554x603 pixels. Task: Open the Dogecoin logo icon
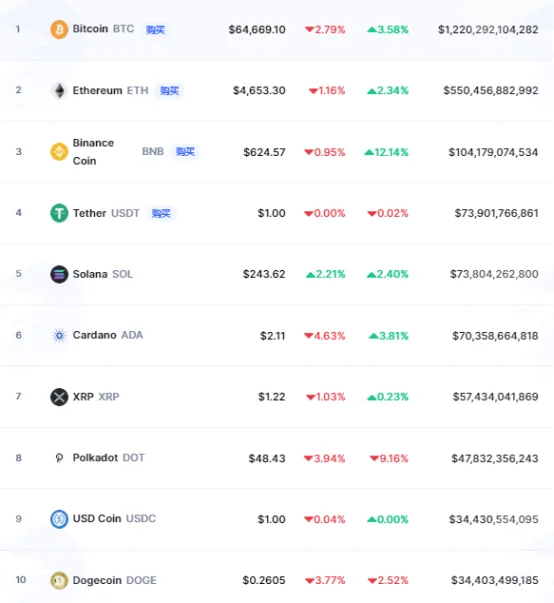coord(59,580)
